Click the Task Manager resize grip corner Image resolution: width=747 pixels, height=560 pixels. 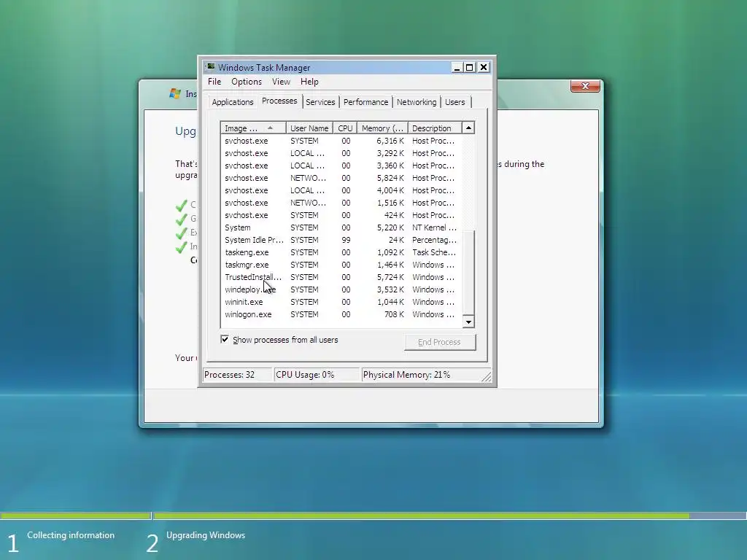pos(486,377)
